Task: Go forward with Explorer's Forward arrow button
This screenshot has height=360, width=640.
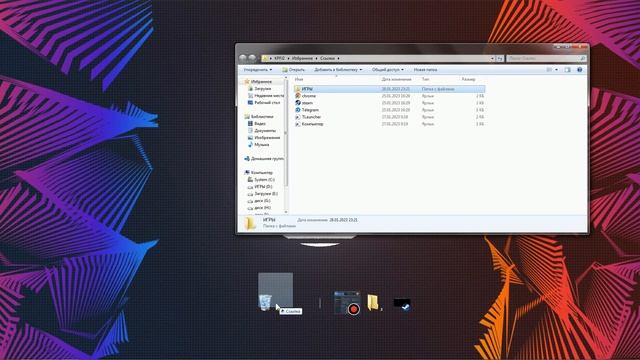Action: point(252,58)
